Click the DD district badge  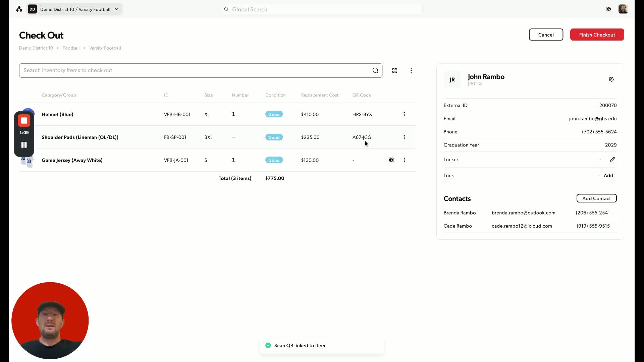click(x=32, y=9)
